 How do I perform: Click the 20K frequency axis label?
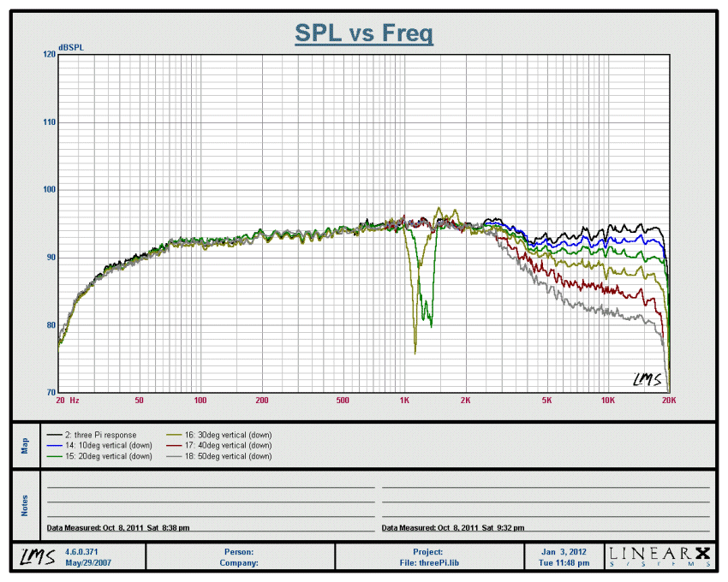coord(669,400)
